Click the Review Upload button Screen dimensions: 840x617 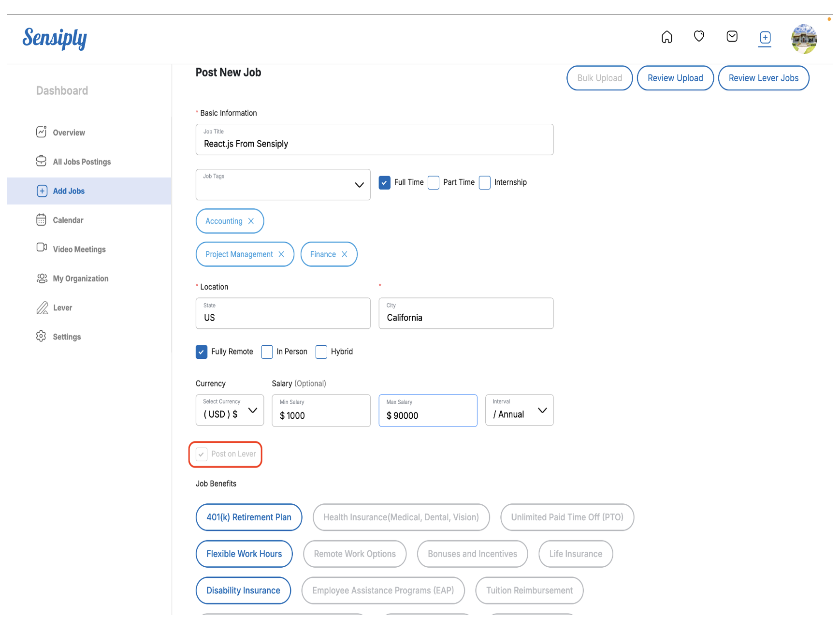click(x=675, y=78)
